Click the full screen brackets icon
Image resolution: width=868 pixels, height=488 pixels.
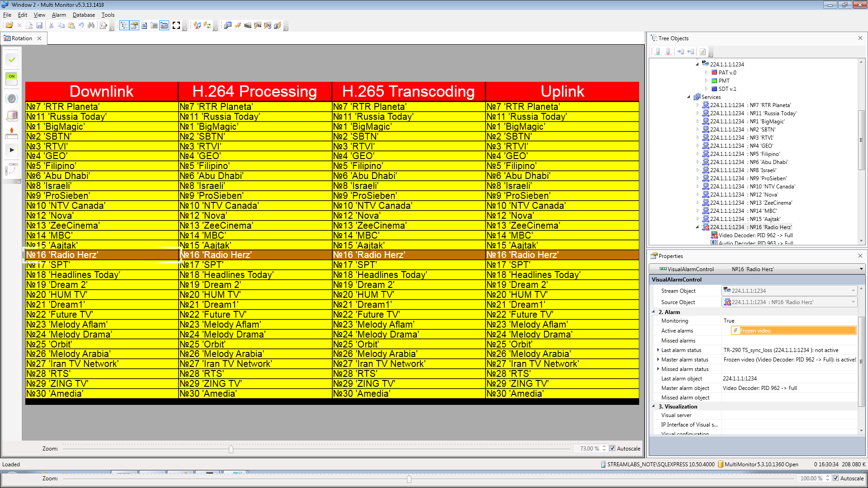[176, 26]
